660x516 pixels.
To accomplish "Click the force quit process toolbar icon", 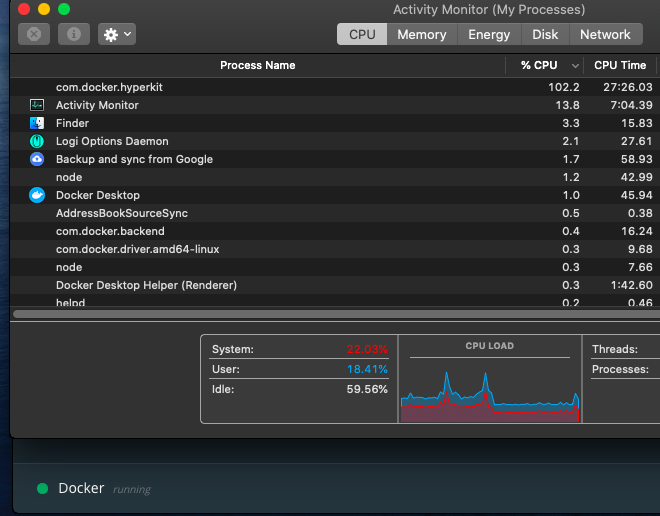I will click(x=34, y=34).
